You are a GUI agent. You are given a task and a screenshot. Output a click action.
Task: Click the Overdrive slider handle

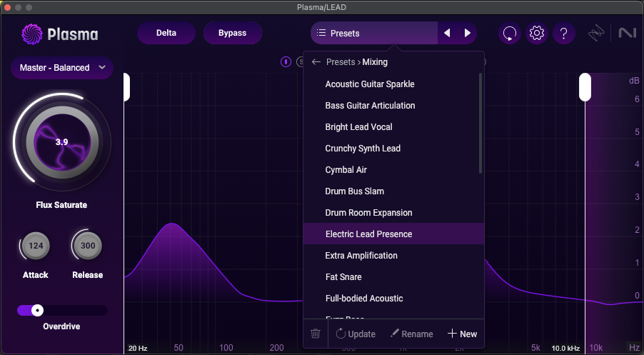coord(37,310)
